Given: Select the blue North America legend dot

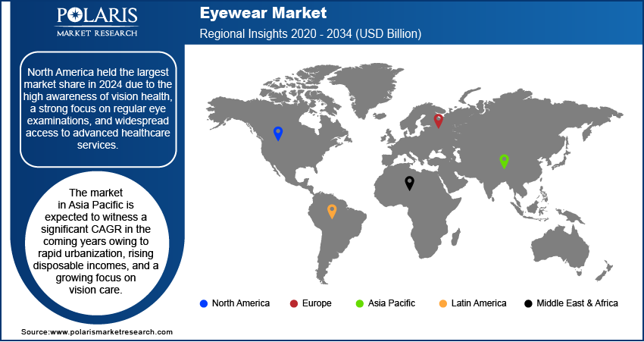Looking at the screenshot, I should pyautogui.click(x=203, y=304).
